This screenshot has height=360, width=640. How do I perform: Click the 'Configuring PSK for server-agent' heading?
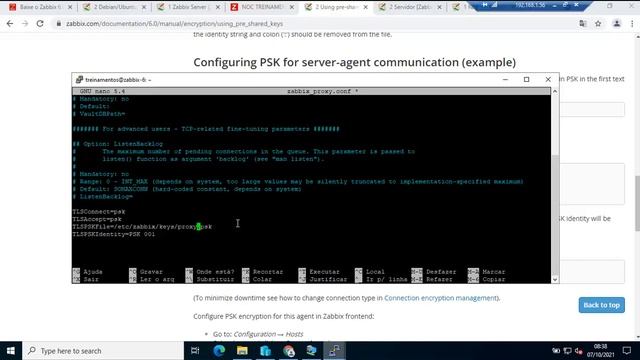(x=354, y=62)
